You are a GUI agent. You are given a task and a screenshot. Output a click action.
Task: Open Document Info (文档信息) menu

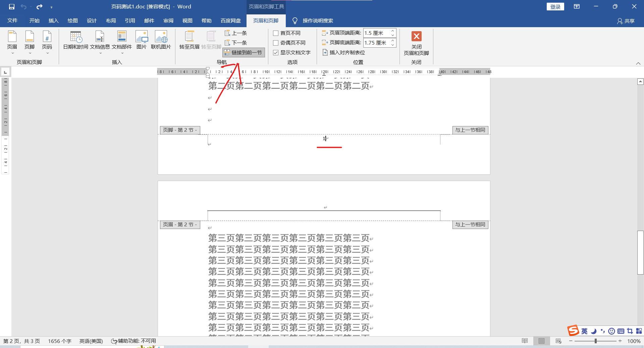point(100,42)
